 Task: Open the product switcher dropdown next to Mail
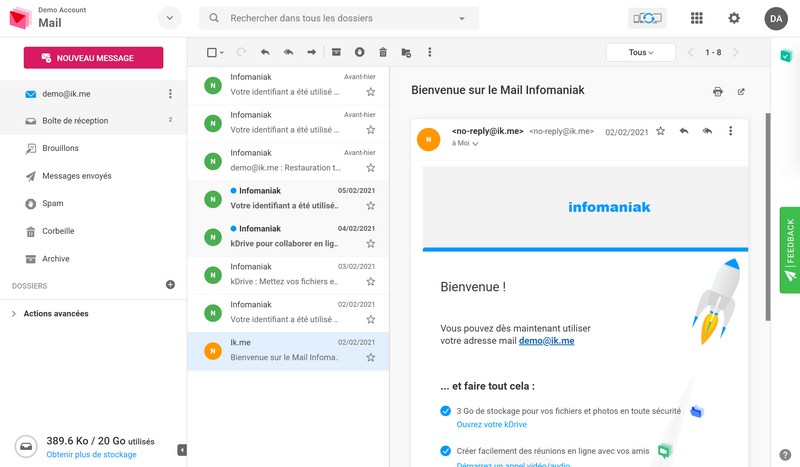[x=169, y=18]
